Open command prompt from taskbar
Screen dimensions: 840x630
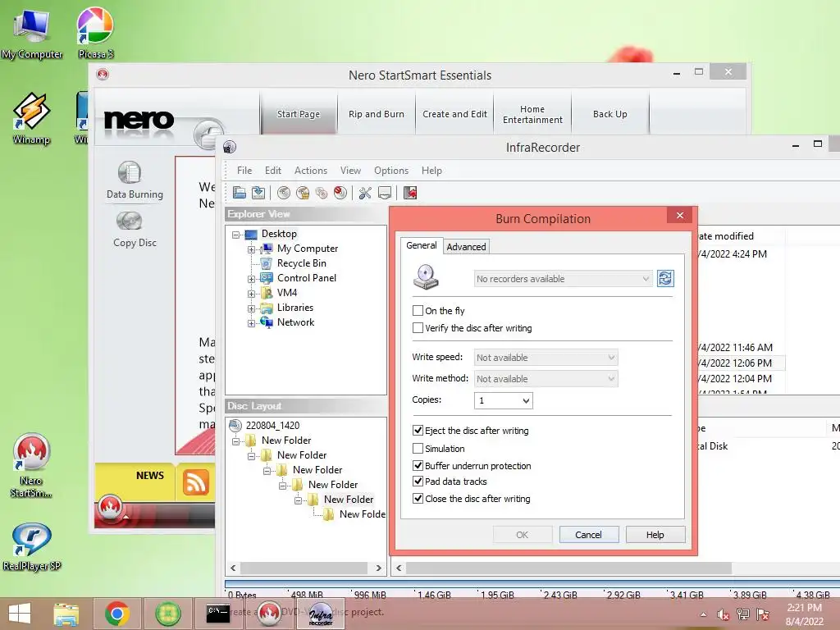[218, 614]
